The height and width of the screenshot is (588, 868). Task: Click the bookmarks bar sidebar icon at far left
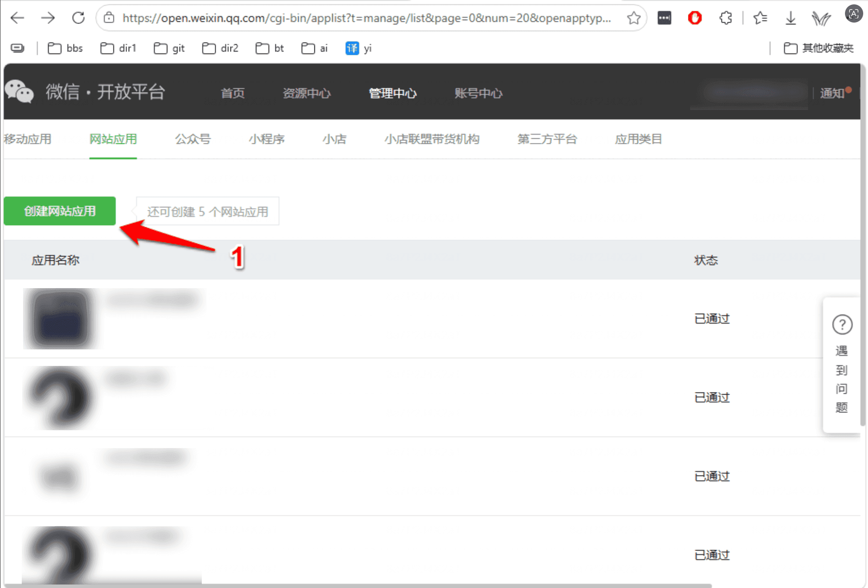coord(17,48)
